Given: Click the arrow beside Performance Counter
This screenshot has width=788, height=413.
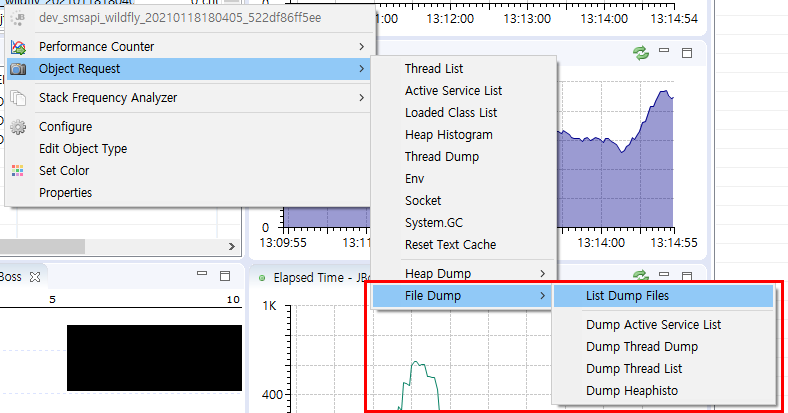Looking at the screenshot, I should (361, 47).
